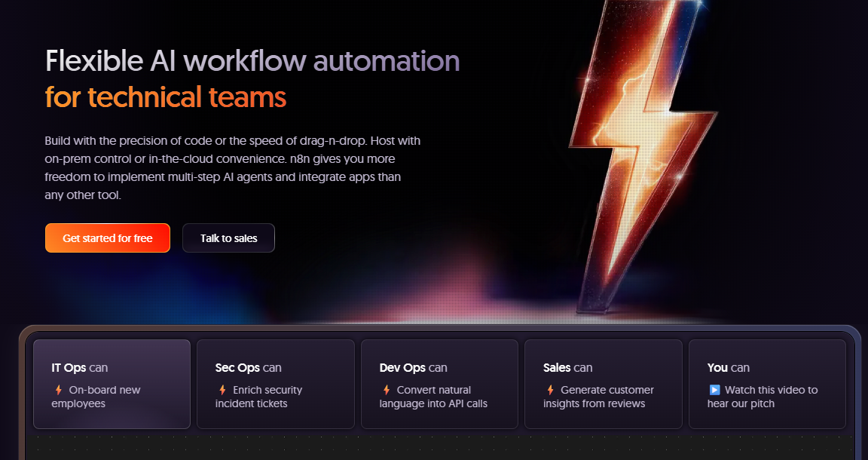Click the Get started for free button

108,238
